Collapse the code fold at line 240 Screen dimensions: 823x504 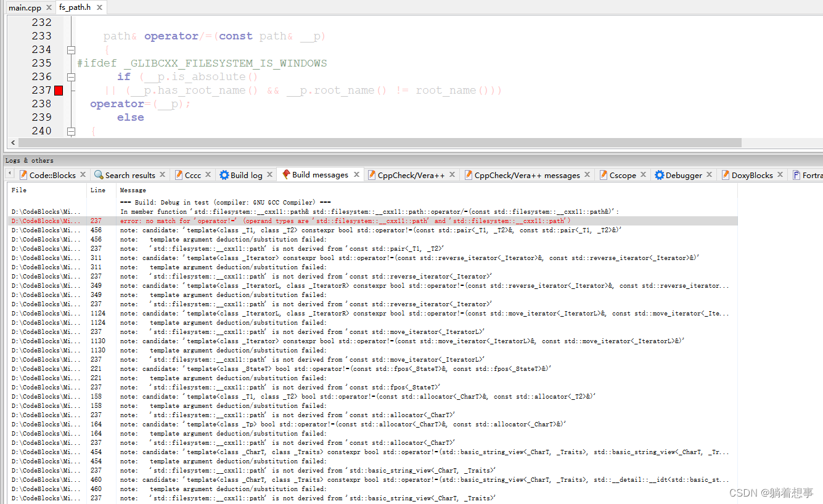71,131
